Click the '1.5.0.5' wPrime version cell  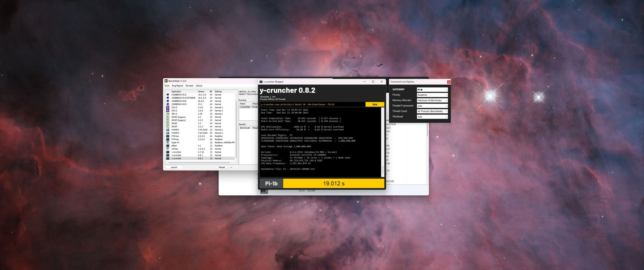pos(201,149)
